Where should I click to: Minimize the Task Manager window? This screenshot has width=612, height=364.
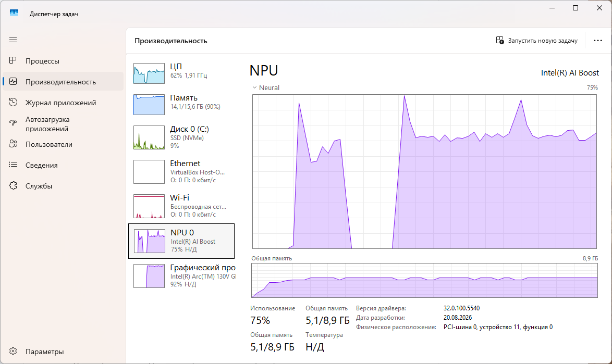tap(552, 8)
